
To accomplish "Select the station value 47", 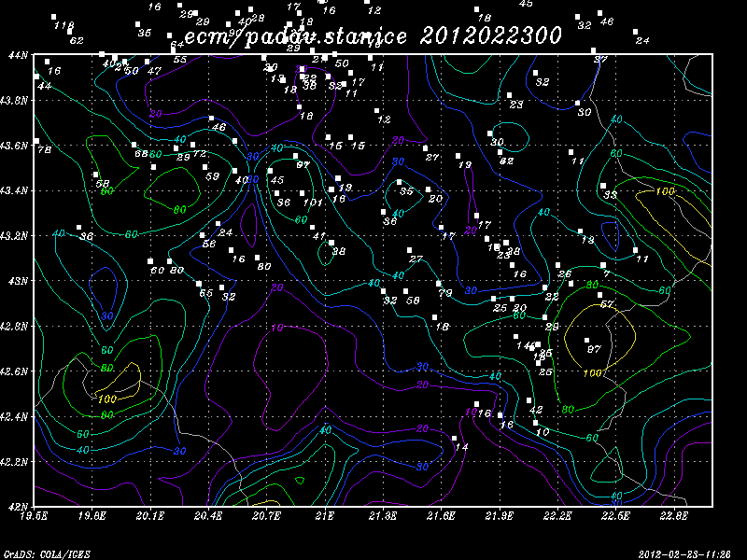I will click(154, 71).
